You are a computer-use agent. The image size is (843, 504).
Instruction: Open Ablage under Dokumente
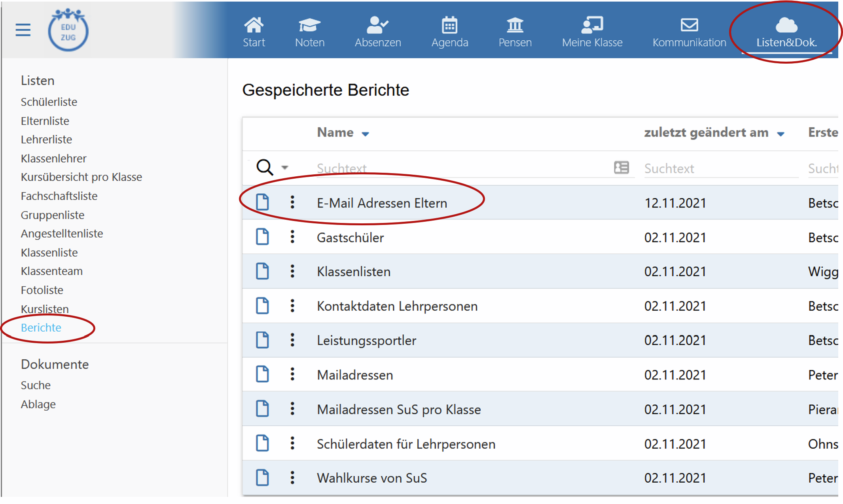(38, 404)
